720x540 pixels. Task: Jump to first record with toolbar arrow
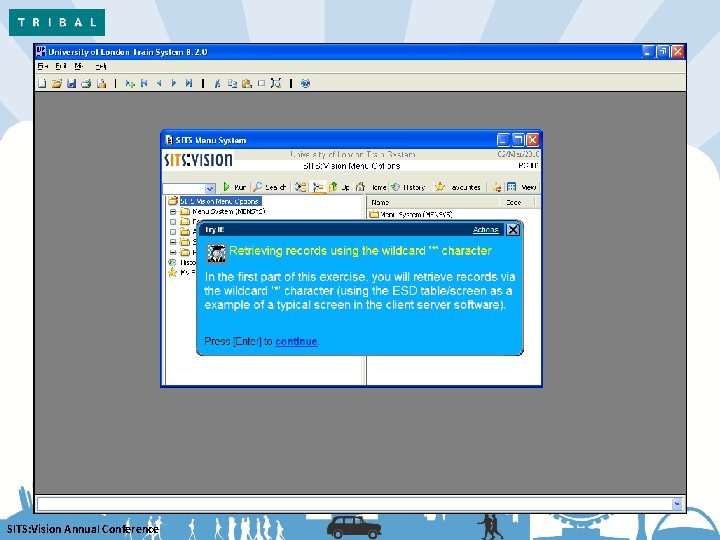point(144,83)
